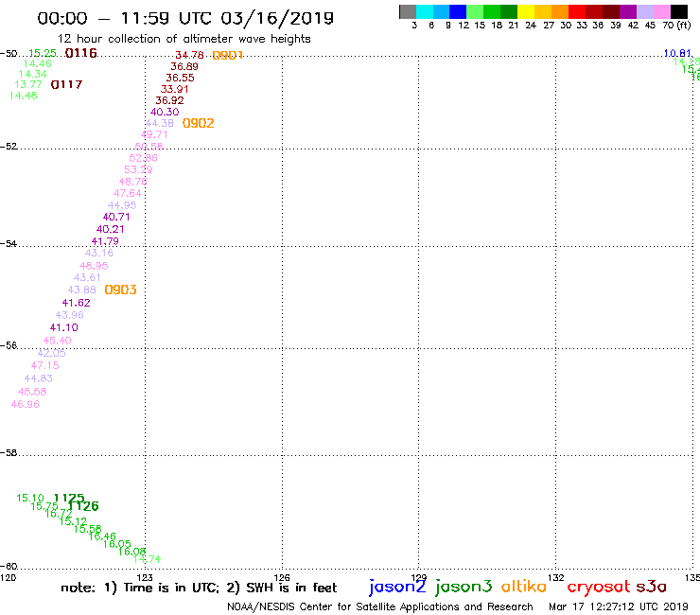This screenshot has width=700, height=615.
Task: Click the black swatch at the legend's end
Action: [x=679, y=11]
